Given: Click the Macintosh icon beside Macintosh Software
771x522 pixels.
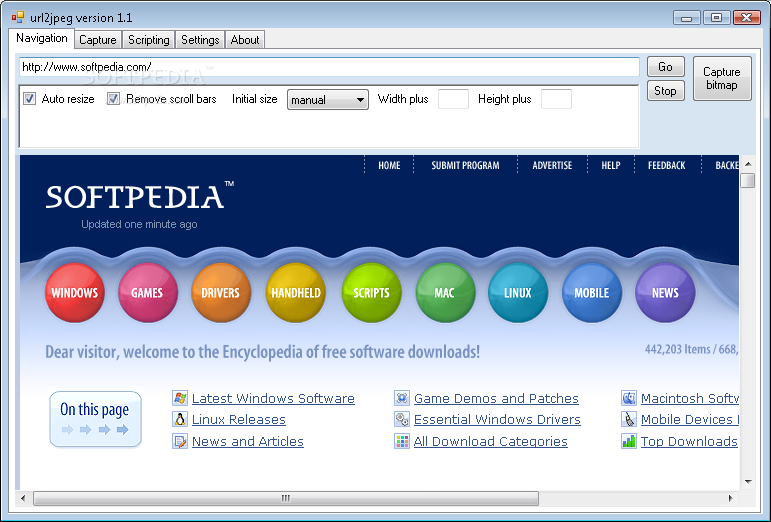Looking at the screenshot, I should pyautogui.click(x=629, y=398).
